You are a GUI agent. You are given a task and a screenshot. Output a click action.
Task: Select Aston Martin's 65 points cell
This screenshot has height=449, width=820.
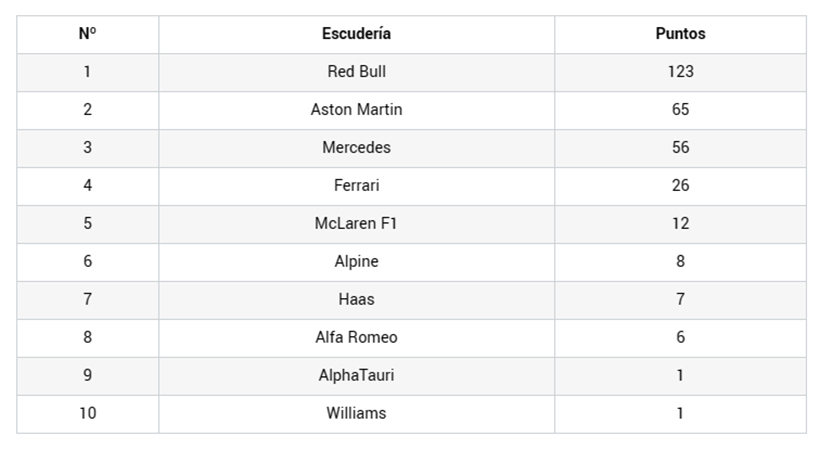[x=680, y=110]
